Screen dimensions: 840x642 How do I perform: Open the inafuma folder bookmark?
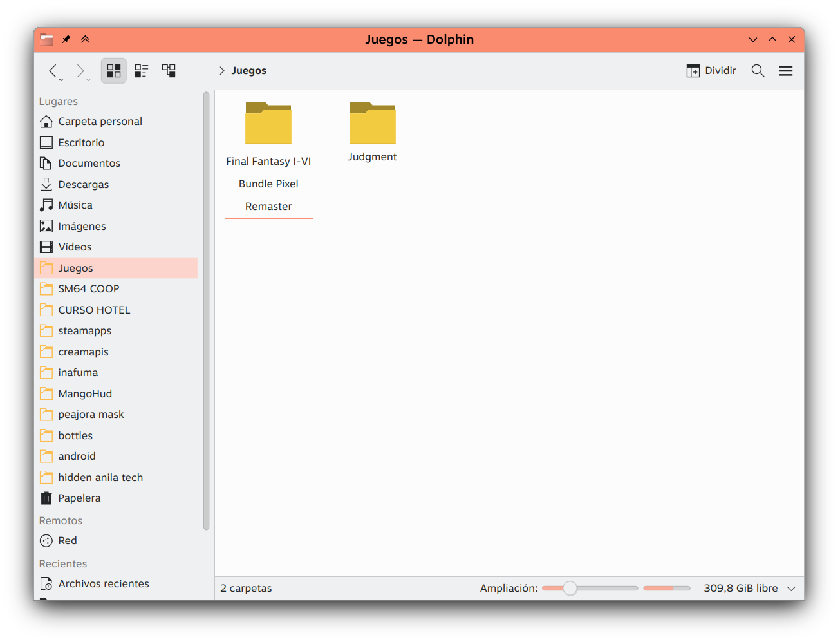(x=116, y=373)
